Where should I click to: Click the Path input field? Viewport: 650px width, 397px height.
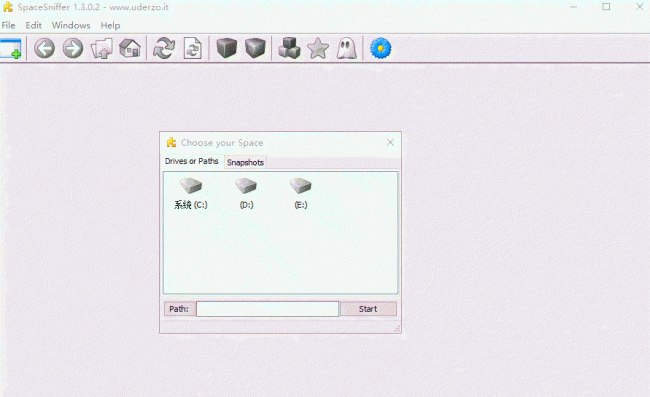click(267, 309)
